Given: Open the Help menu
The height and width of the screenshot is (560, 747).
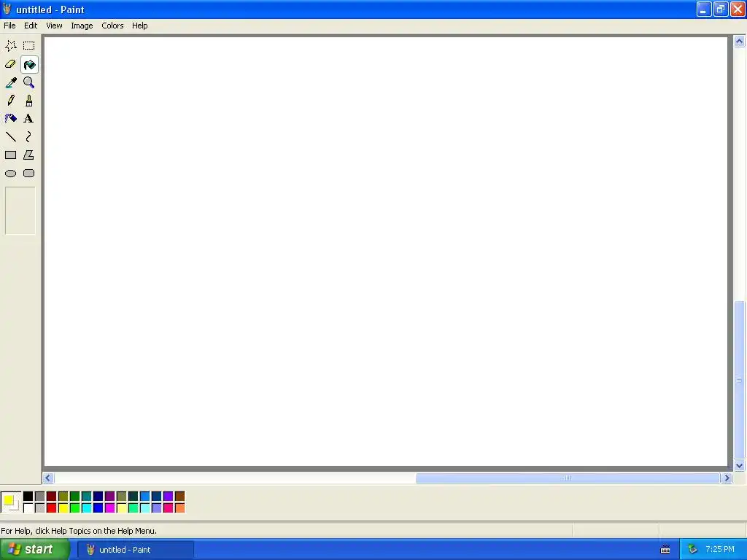Looking at the screenshot, I should tap(139, 26).
